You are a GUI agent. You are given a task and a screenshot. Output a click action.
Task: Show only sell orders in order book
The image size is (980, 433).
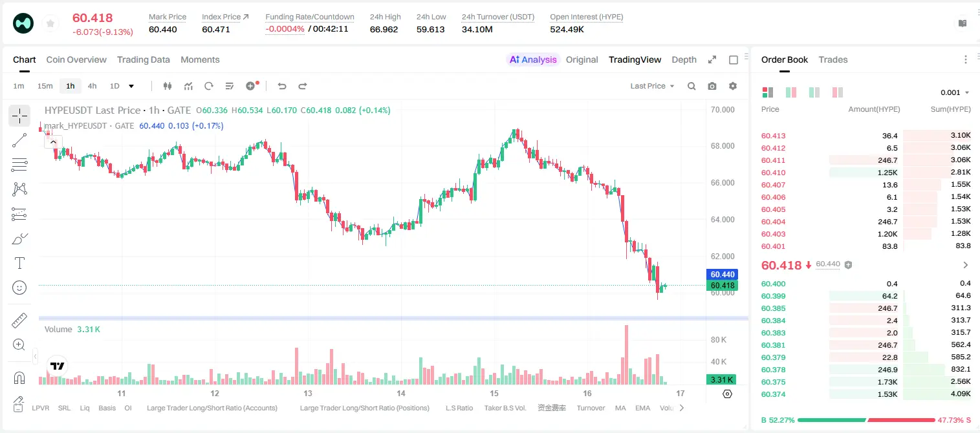(838, 92)
